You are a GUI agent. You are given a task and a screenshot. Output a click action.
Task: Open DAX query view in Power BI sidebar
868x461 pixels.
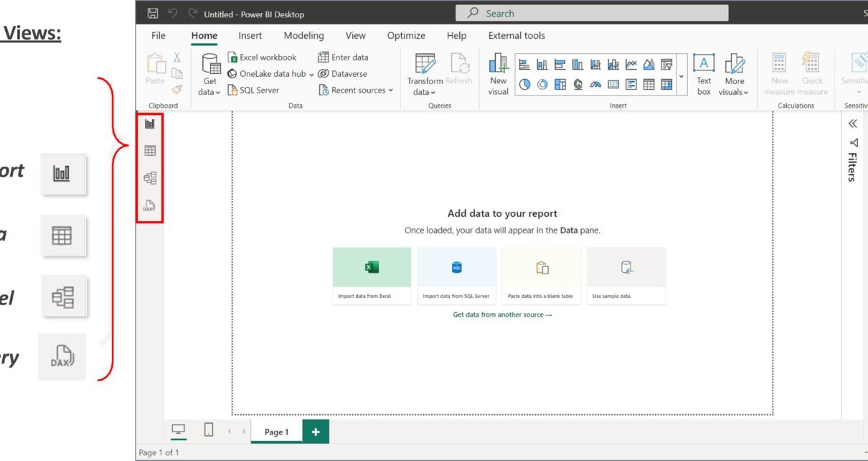(150, 205)
